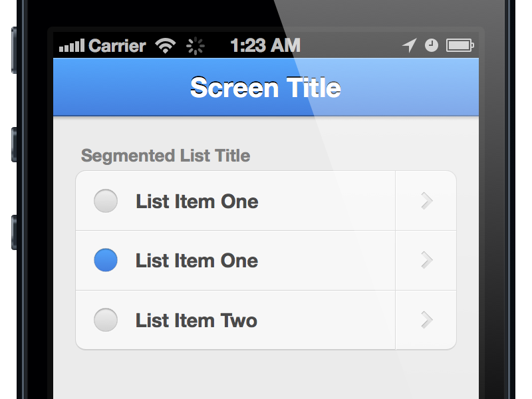Tap the List Item One row label

click(197, 200)
